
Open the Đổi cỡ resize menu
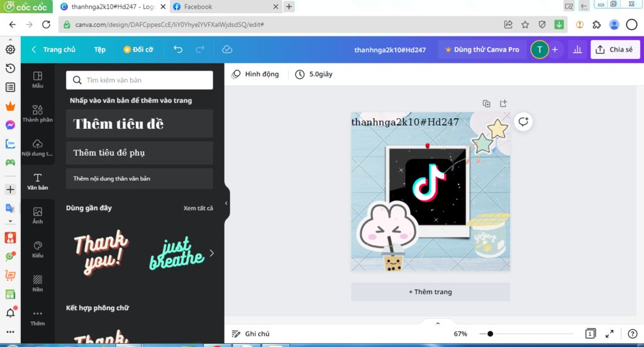138,49
